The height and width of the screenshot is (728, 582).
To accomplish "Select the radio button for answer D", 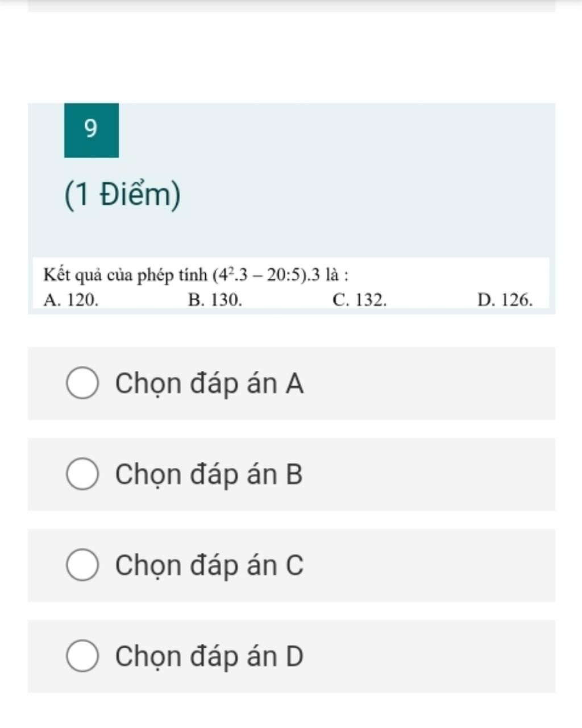I will click(82, 656).
